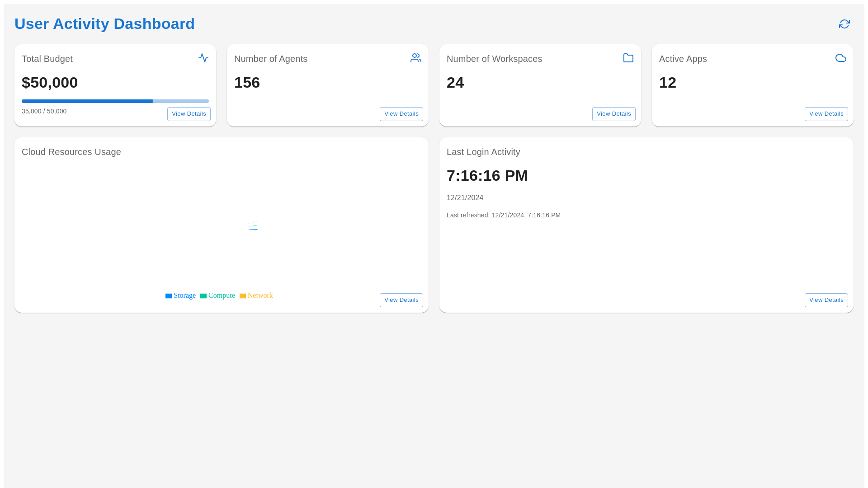
Task: Click the users icon on Number of Agents card
Action: click(x=415, y=58)
